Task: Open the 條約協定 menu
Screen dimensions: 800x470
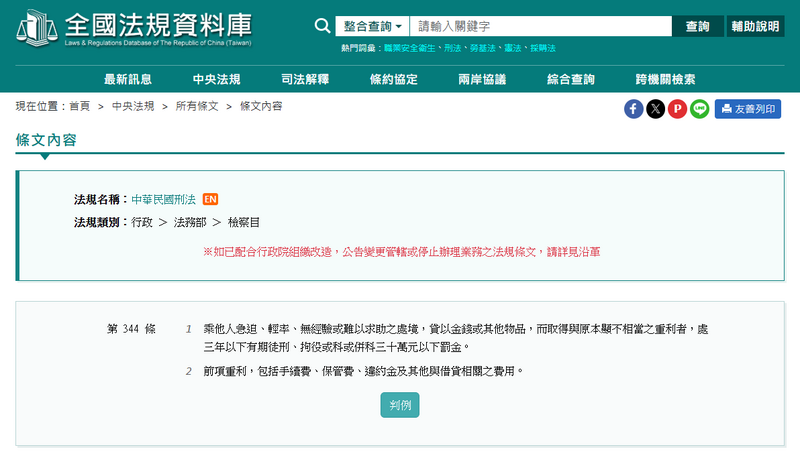Action: 394,79
